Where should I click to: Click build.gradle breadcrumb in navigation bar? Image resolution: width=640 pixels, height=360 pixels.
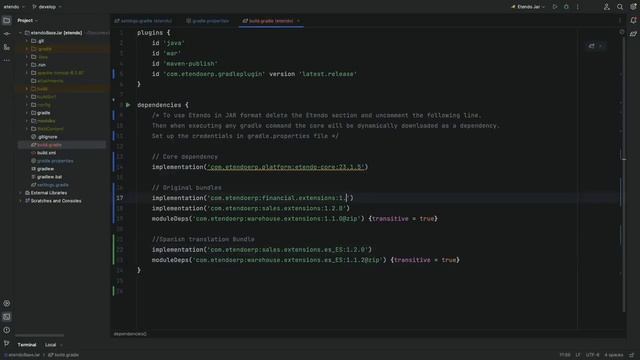(x=63, y=355)
